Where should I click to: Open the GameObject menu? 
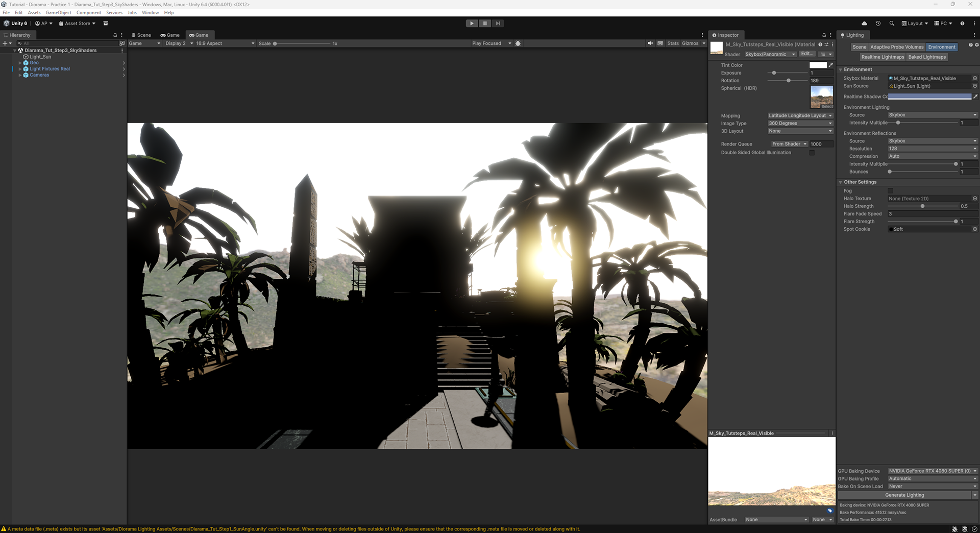(x=58, y=13)
